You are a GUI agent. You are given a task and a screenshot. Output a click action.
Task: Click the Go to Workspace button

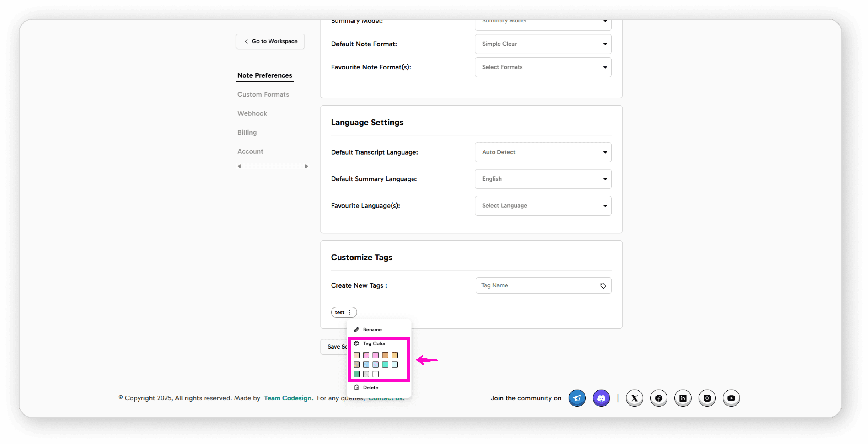coord(270,41)
